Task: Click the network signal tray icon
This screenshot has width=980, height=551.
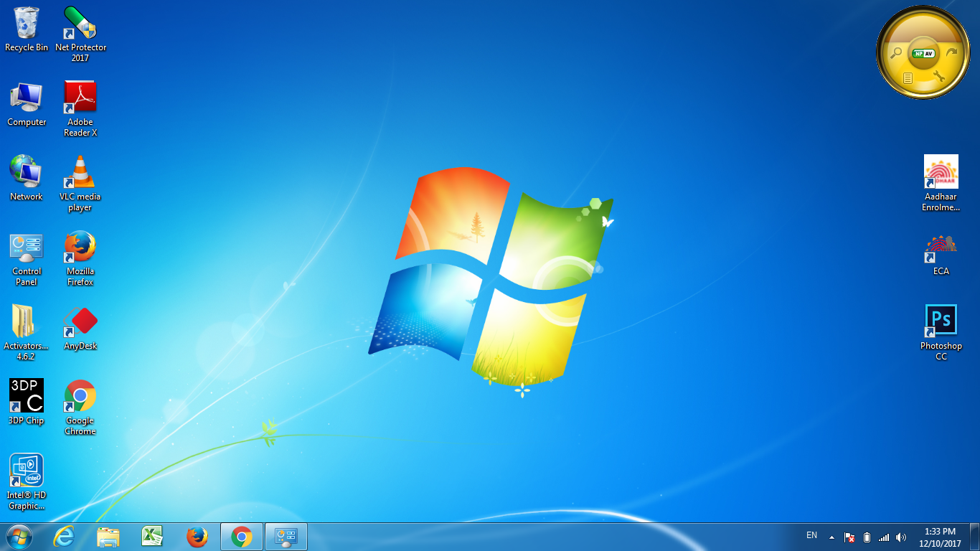Action: pos(884,537)
